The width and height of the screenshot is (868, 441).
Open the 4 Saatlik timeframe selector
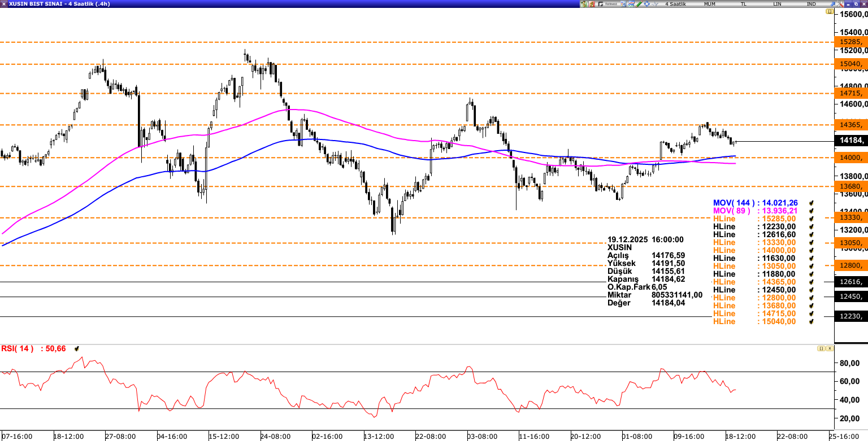pos(675,4)
